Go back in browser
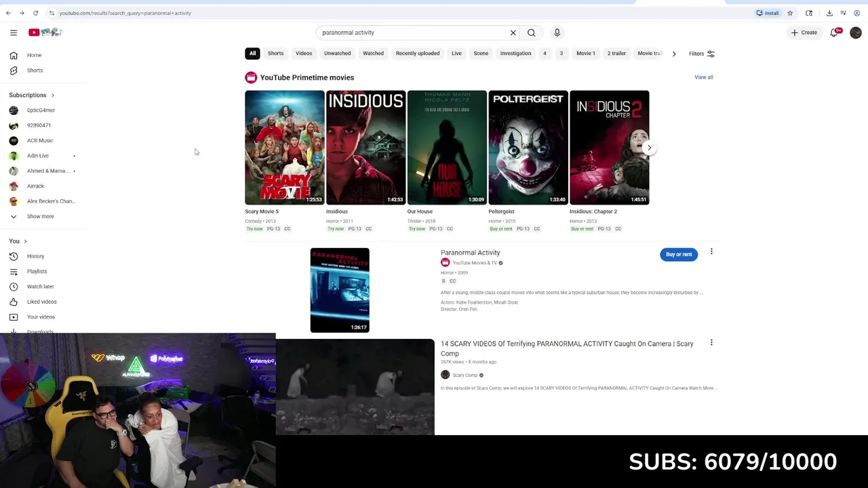The width and height of the screenshot is (868, 488). pyautogui.click(x=9, y=13)
